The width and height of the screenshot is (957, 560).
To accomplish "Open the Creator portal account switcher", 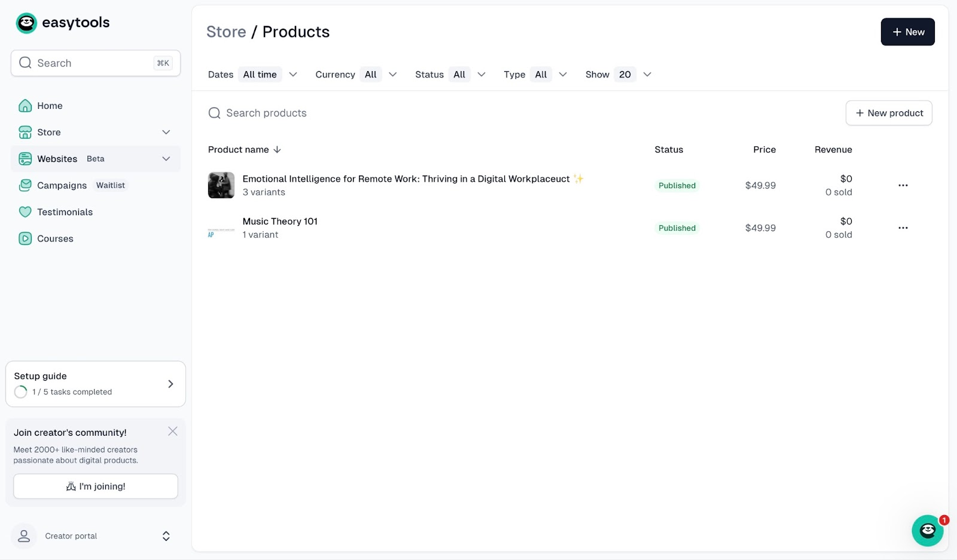I will (x=96, y=536).
